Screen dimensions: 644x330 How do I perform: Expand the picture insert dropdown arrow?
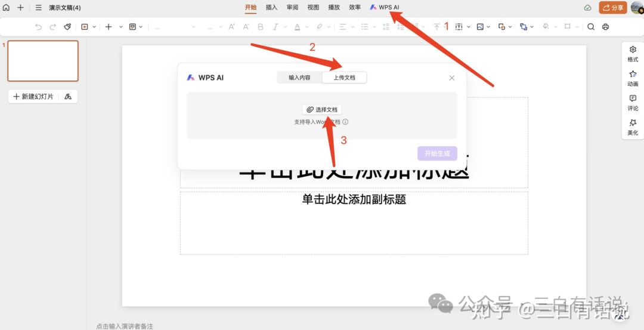pos(489,27)
